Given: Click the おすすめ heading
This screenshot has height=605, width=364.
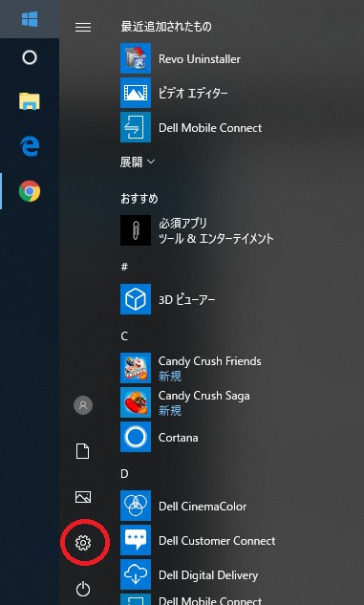Looking at the screenshot, I should pos(139,199).
